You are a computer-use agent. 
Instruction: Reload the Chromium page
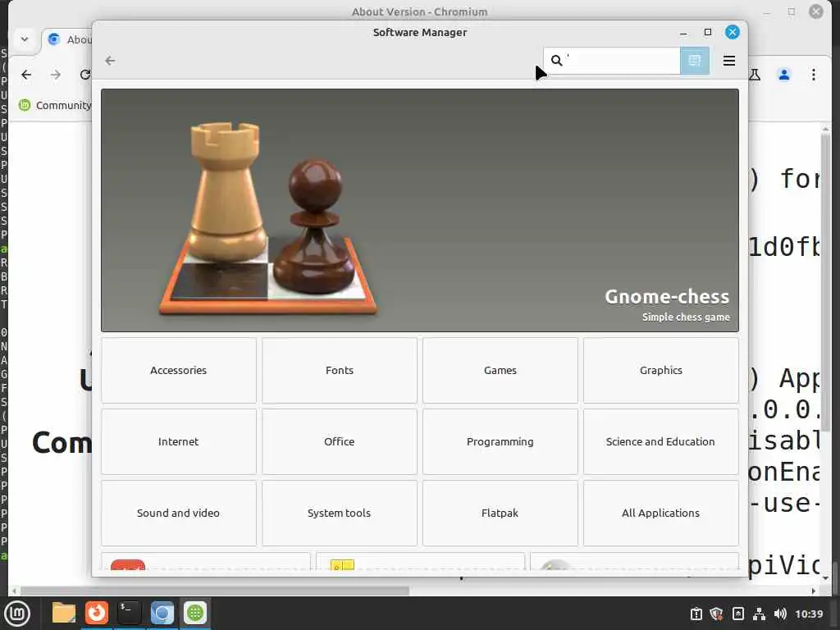(85, 75)
